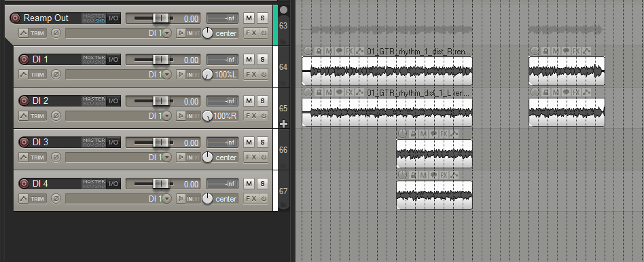644x262 pixels.
Task: Open input dropdown on DI 1 track
Action: (x=166, y=75)
